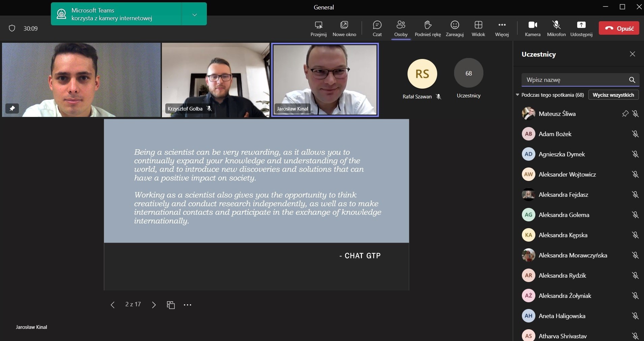This screenshot has height=341, width=644.
Task: Open the Więcej more options menu
Action: [502, 25]
